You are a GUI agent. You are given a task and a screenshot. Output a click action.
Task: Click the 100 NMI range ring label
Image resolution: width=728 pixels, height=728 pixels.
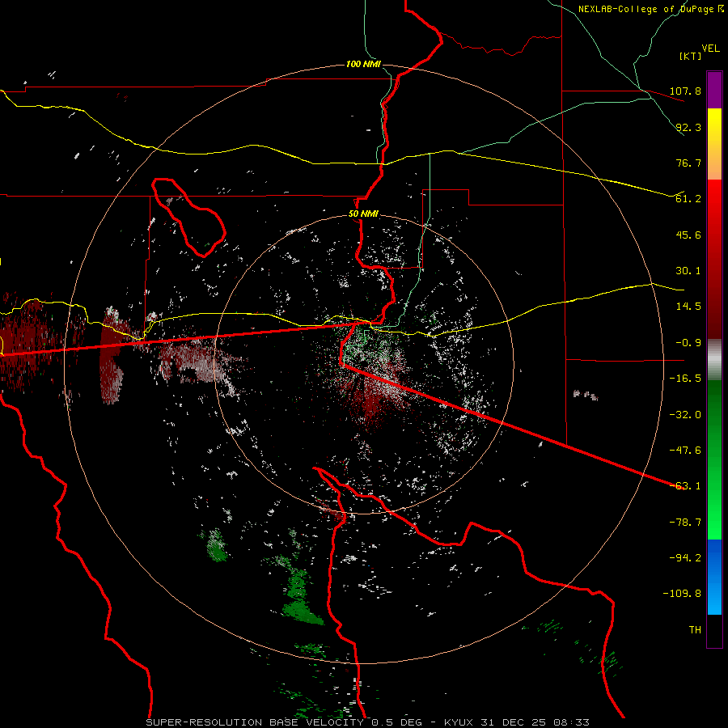pos(363,64)
